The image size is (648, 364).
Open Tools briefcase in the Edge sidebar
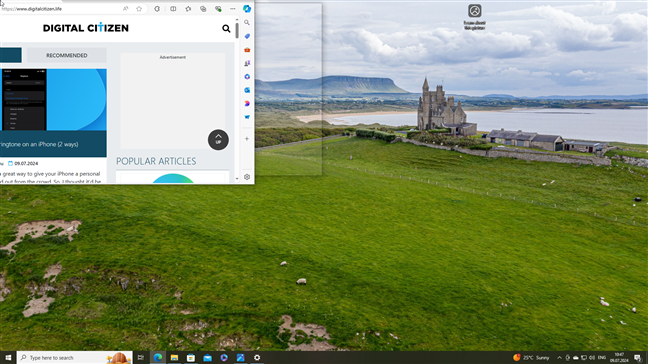tap(247, 50)
